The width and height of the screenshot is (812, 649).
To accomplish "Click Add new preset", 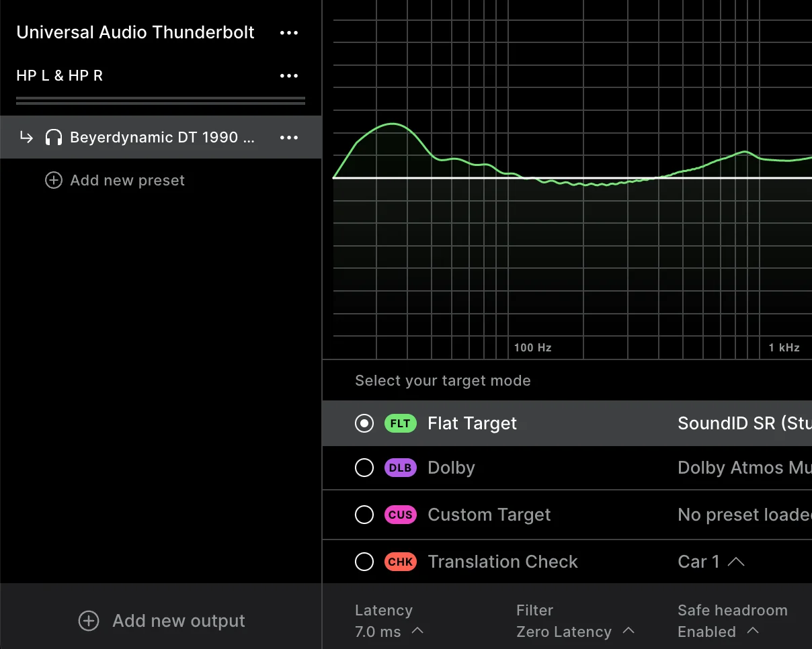I will (115, 180).
